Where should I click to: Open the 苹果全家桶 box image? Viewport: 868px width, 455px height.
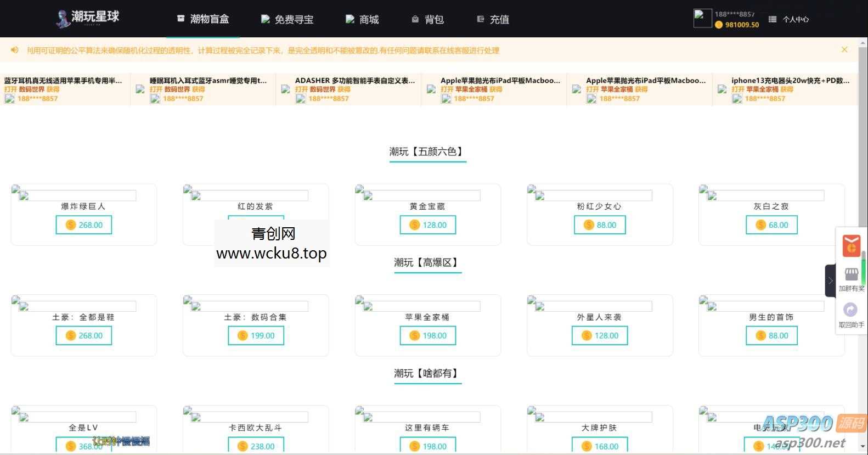pos(421,306)
